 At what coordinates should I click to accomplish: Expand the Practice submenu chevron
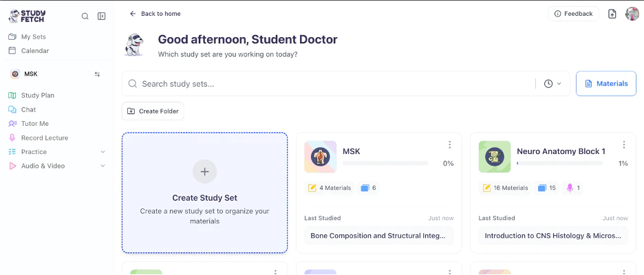103,152
